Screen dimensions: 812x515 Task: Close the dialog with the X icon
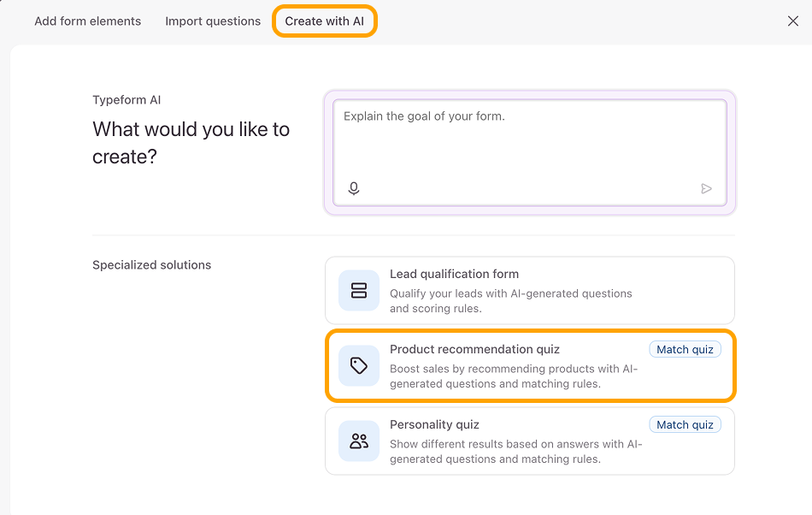[x=792, y=21]
